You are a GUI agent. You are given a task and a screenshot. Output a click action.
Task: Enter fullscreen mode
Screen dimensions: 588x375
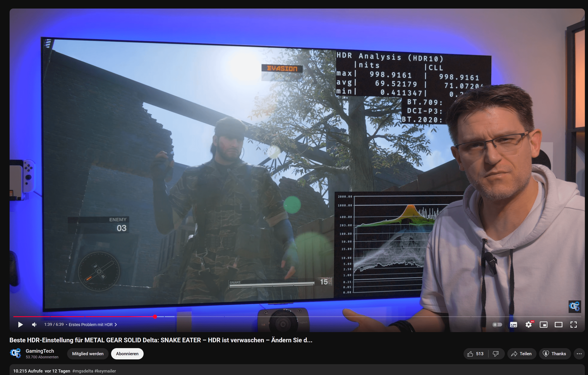pos(574,324)
